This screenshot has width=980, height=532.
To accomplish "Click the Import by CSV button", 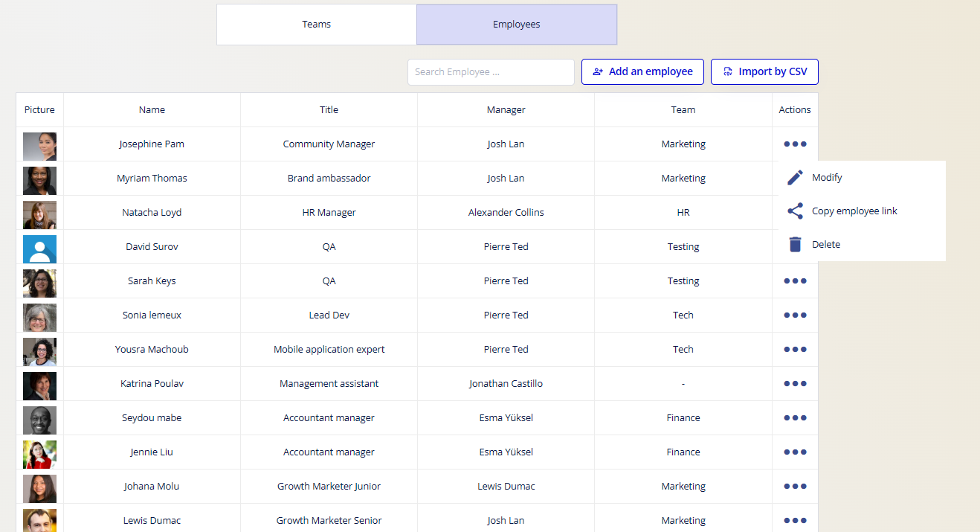I will (764, 71).
